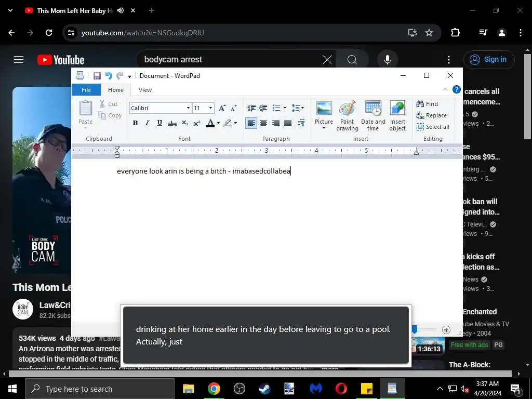Image resolution: width=532 pixels, height=399 pixels.
Task: Click Copy in the Clipboard group
Action: [x=110, y=115]
